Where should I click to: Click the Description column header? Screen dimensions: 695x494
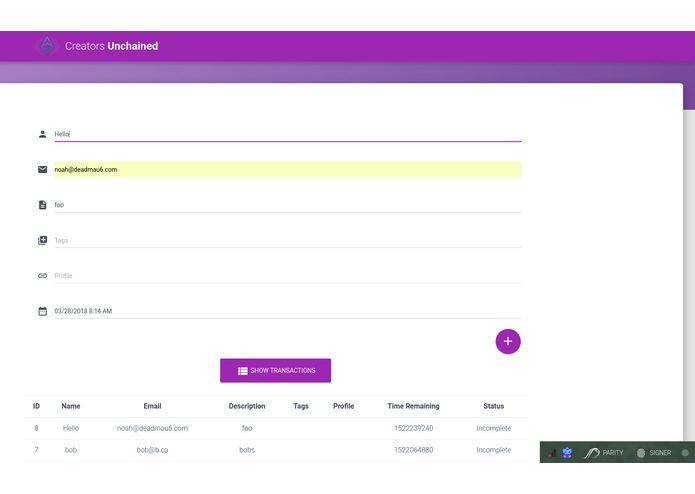coord(247,406)
